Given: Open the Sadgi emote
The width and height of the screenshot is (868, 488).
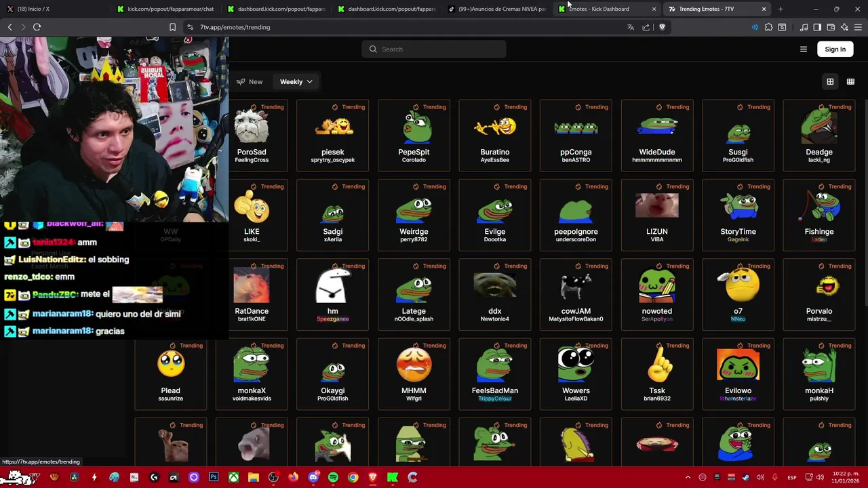Looking at the screenshot, I should (x=332, y=214).
